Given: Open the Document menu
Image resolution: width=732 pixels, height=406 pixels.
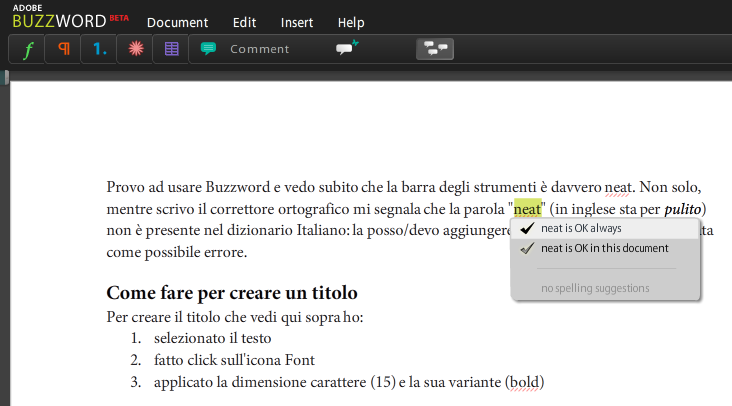Looking at the screenshot, I should point(177,22).
